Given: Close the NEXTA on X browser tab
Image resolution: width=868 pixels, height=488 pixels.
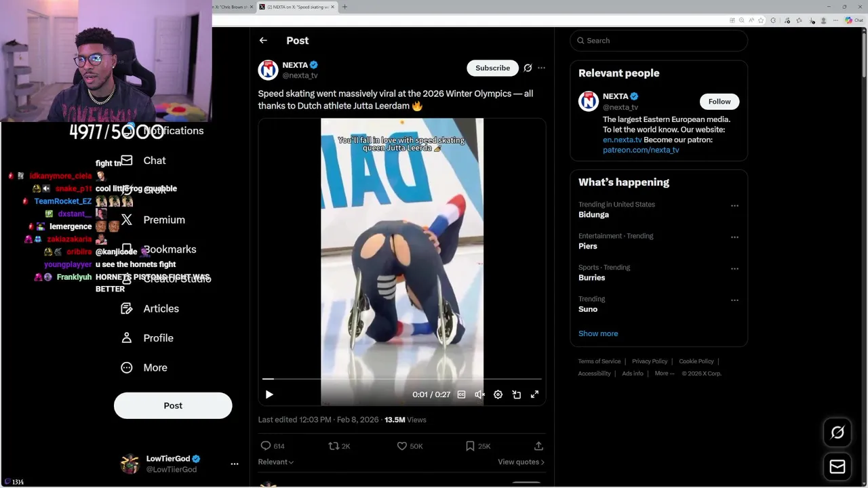Looking at the screenshot, I should [332, 7].
